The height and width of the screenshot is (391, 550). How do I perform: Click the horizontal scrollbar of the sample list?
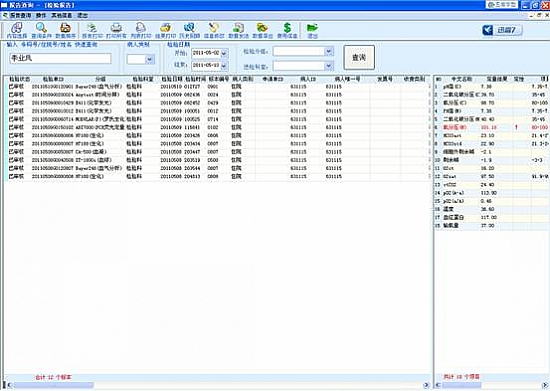217,385
